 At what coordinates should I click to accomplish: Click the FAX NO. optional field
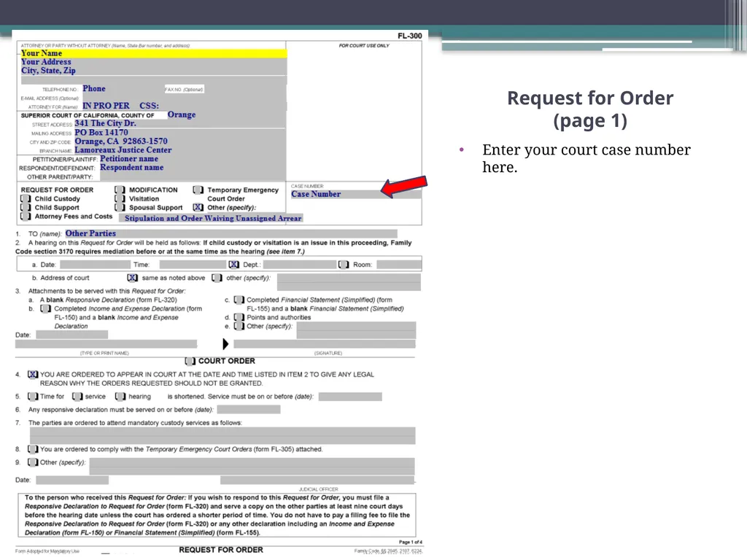click(245, 89)
